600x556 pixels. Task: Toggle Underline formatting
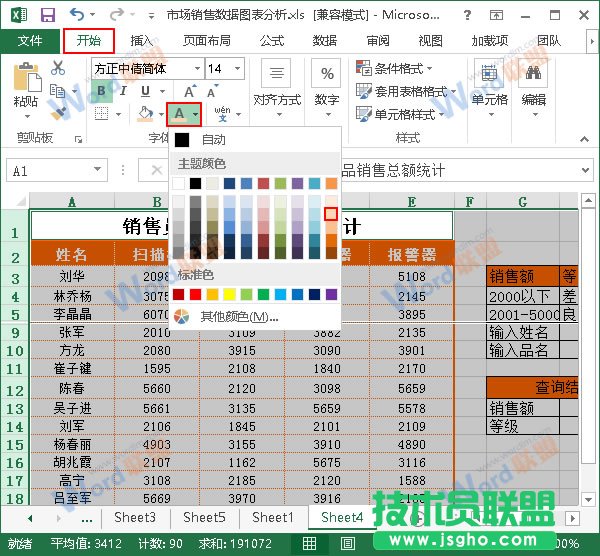[145, 91]
